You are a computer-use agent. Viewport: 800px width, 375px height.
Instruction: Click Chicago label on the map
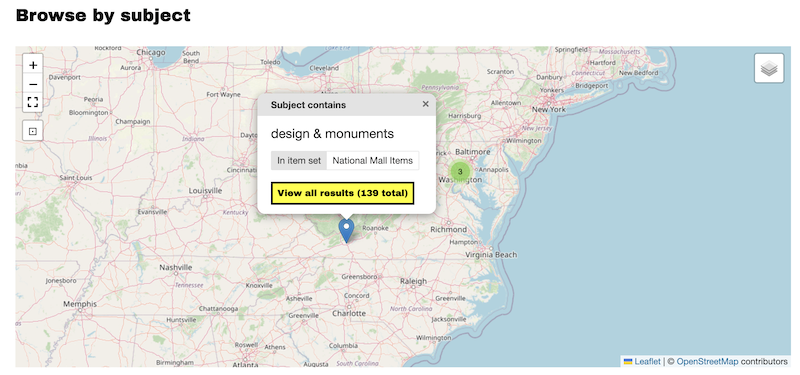click(x=151, y=52)
